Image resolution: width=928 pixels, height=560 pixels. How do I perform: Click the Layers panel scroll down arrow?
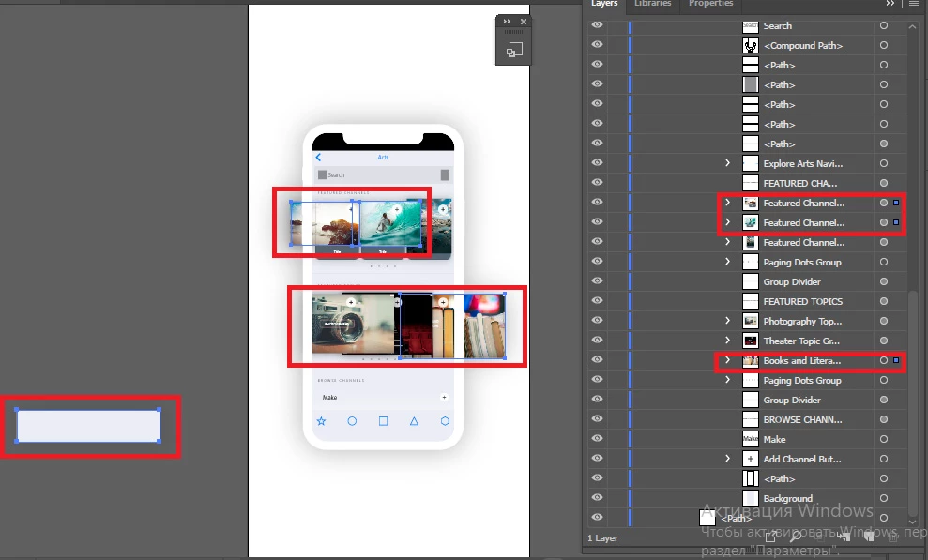(913, 521)
